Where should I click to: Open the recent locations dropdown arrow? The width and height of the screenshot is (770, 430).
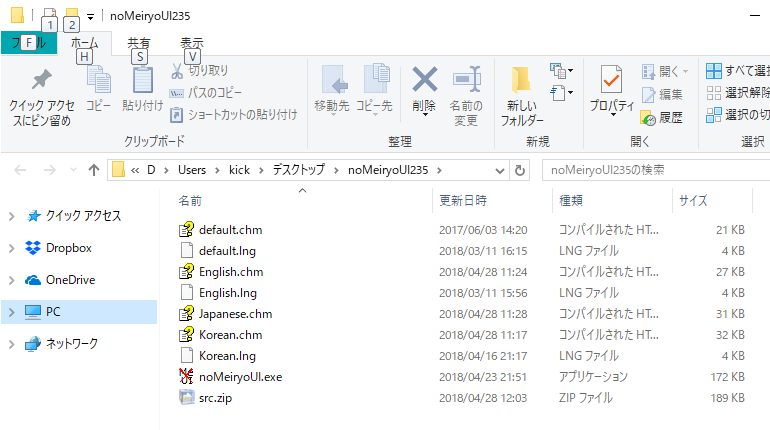pyautogui.click(x=73, y=170)
